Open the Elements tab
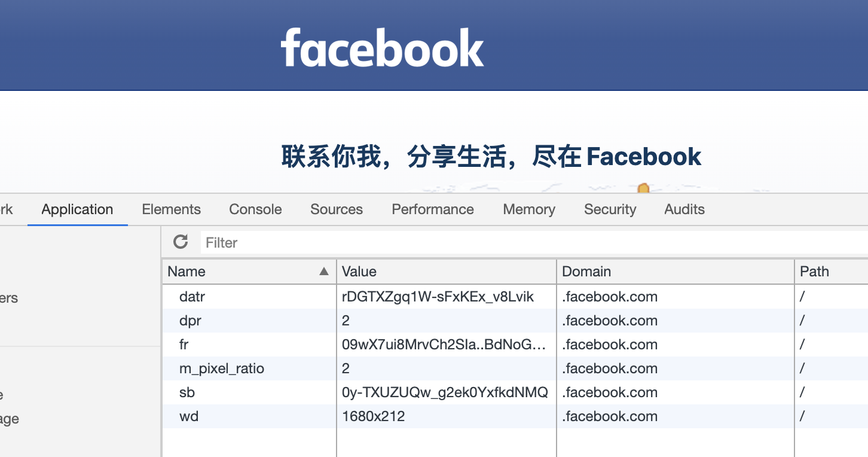The image size is (868, 457). (172, 209)
